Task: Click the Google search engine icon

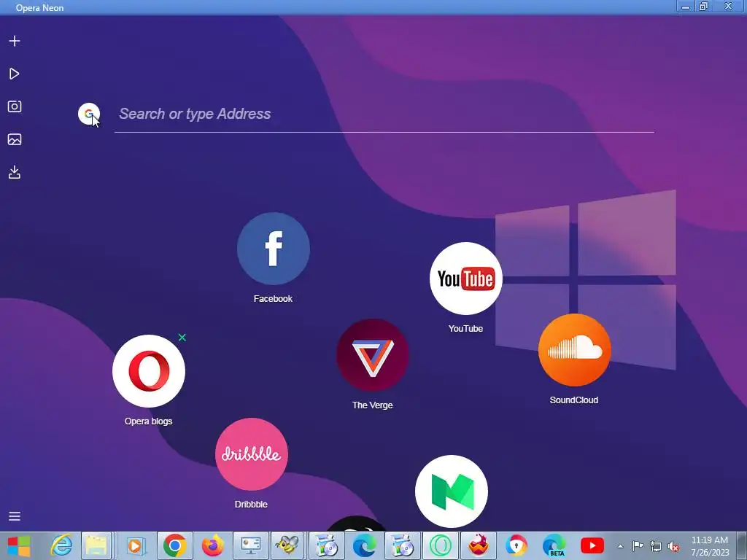Action: point(88,114)
